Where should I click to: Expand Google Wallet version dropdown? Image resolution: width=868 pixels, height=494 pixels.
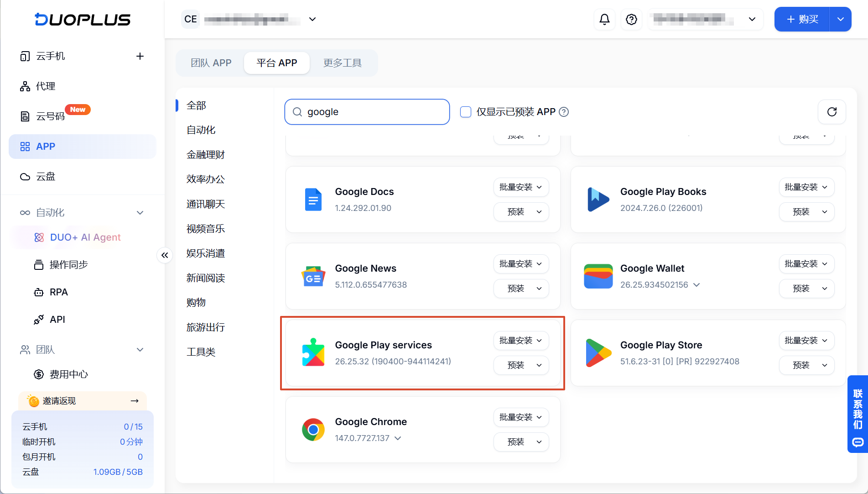pyautogui.click(x=696, y=284)
